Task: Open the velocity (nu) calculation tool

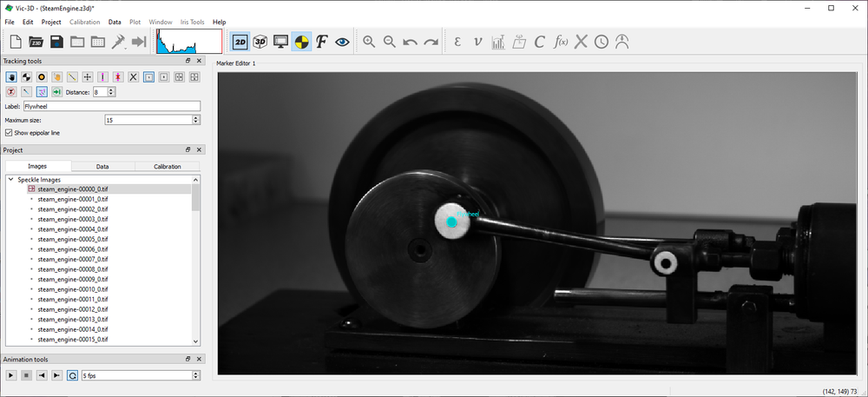Action: [477, 42]
